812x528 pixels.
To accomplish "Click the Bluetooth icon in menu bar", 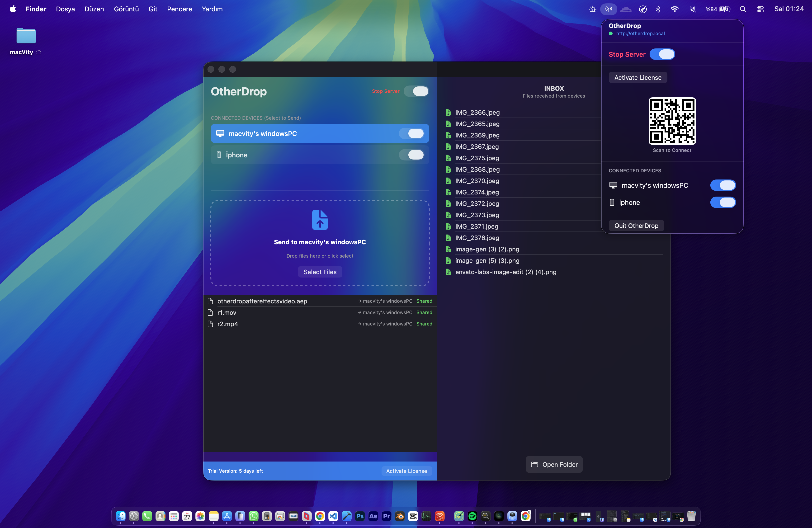I will pos(658,9).
